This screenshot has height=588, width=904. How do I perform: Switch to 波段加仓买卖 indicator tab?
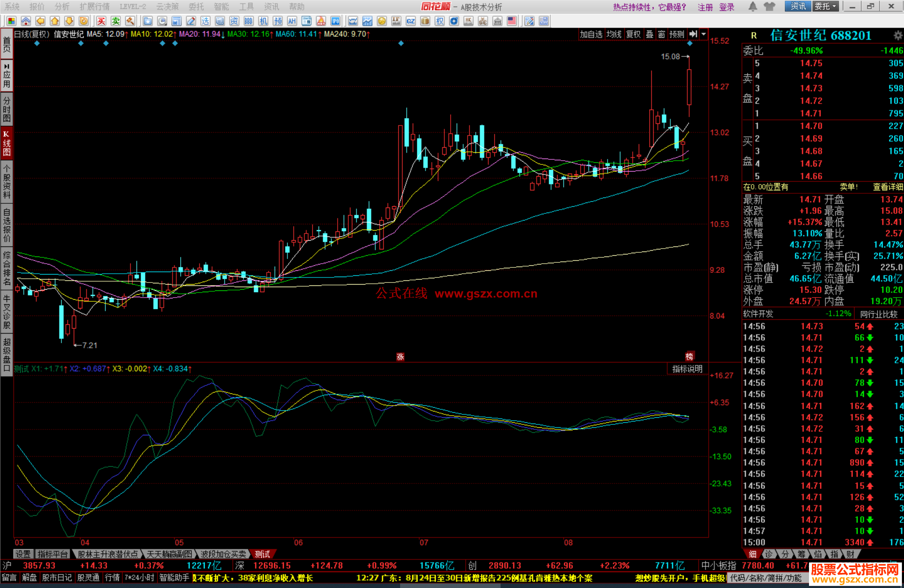tap(223, 554)
